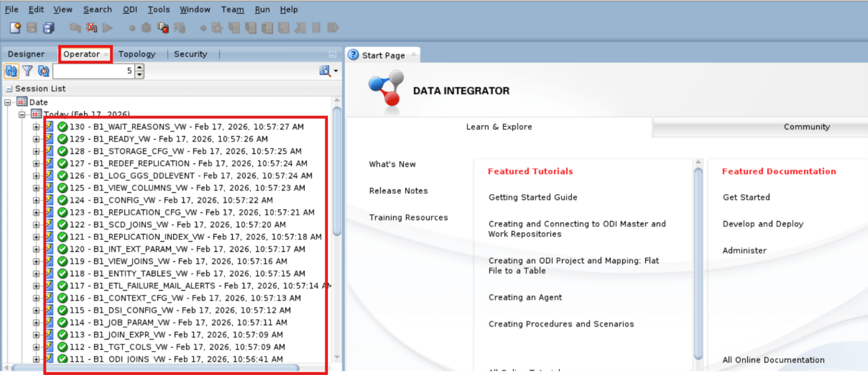Close the Operator tab
This screenshot has width=868, height=375.
pyautogui.click(x=106, y=54)
